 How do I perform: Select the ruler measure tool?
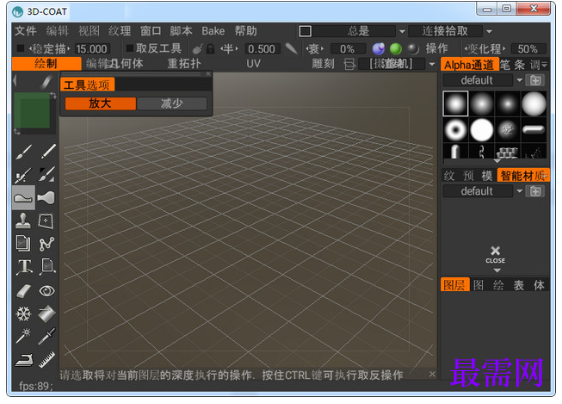[x=47, y=360]
